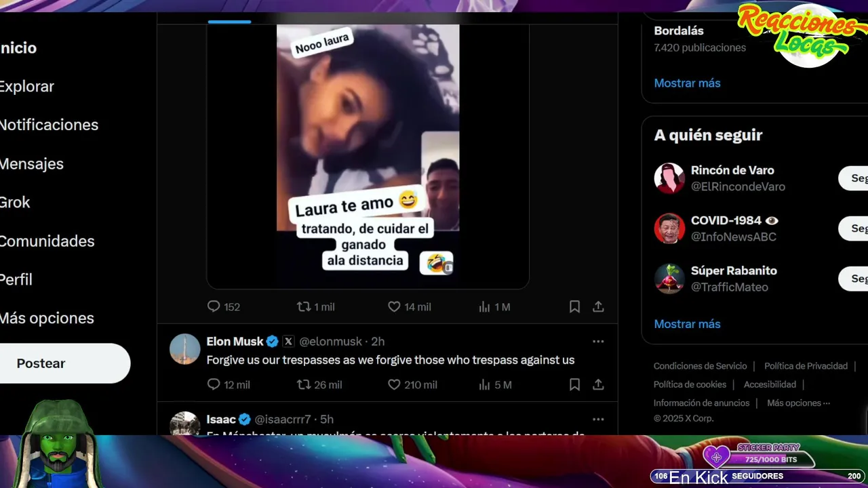Open Elon Musk's display name link
Viewport: 868px width, 488px height.
(235, 342)
